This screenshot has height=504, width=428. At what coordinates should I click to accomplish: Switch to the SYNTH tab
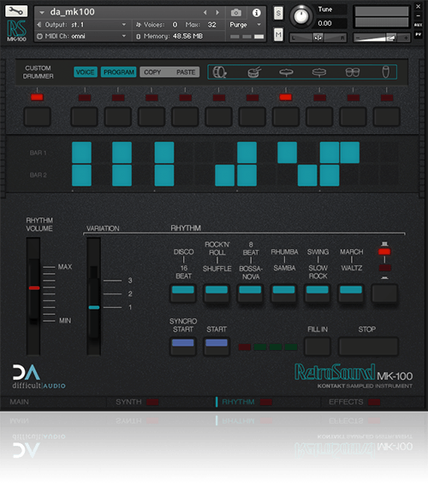click(x=128, y=402)
